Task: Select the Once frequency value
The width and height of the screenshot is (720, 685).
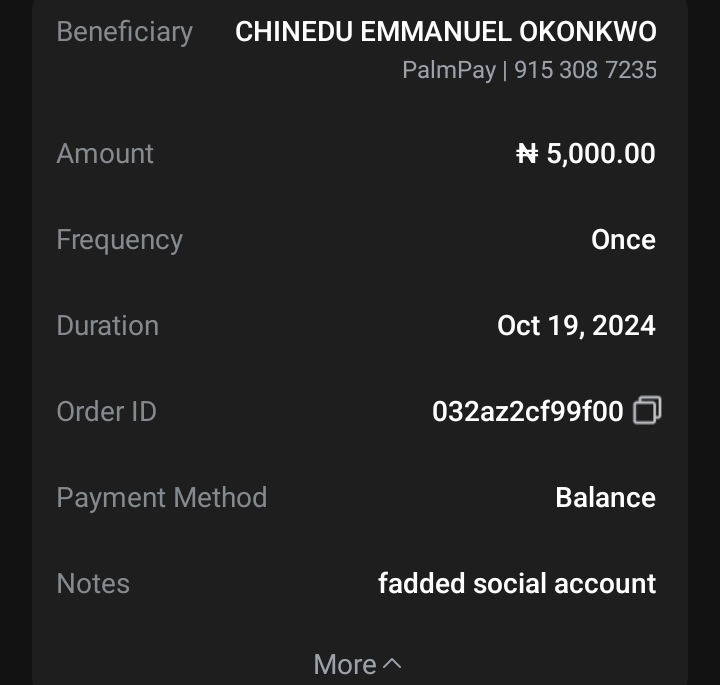Action: pyautogui.click(x=623, y=240)
